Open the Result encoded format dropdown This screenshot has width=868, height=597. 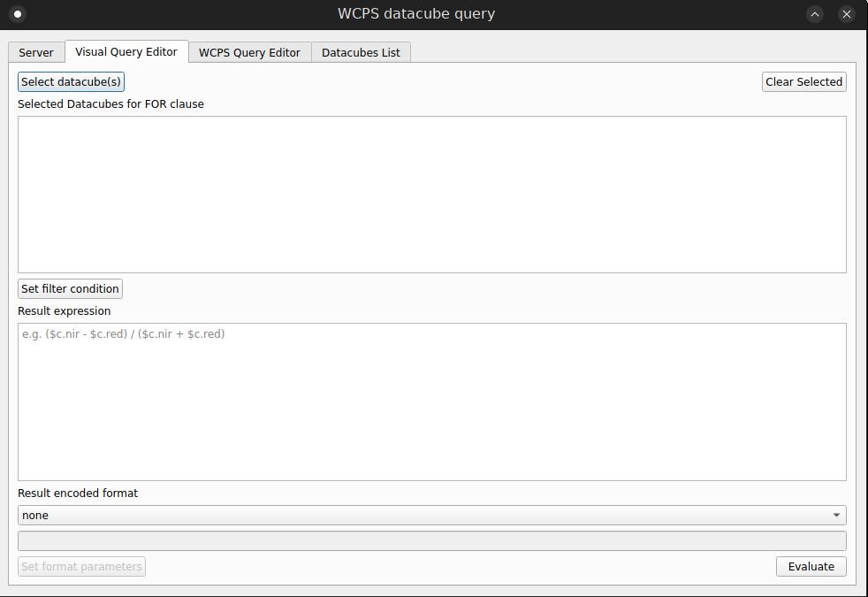click(x=431, y=515)
